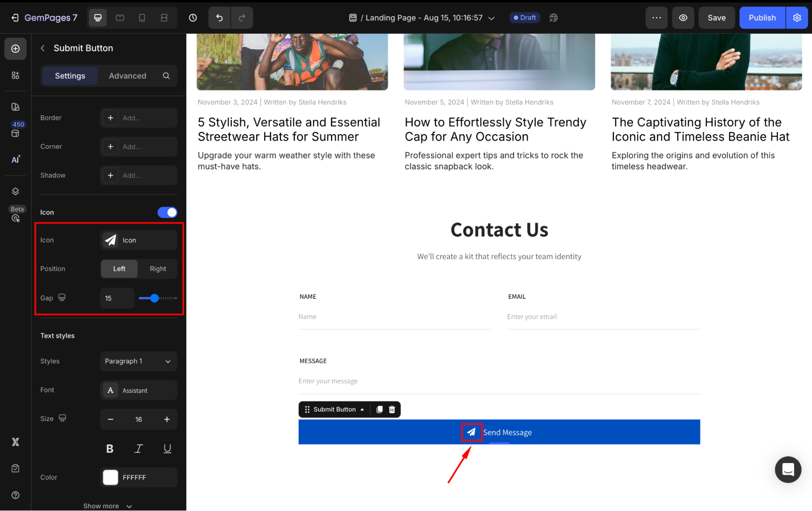Switch to mobile device preview

(142, 18)
